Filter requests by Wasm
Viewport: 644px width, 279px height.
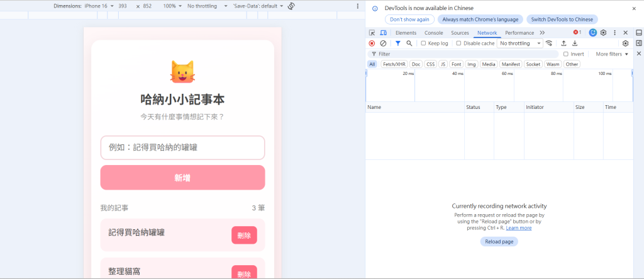(x=553, y=64)
